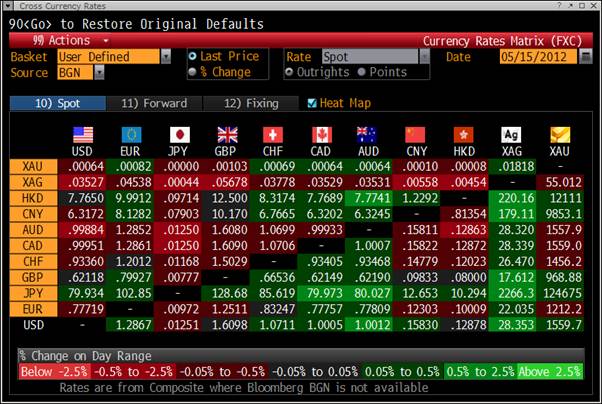Switch to the Forward tab
The width and height of the screenshot is (602, 404).
153,103
